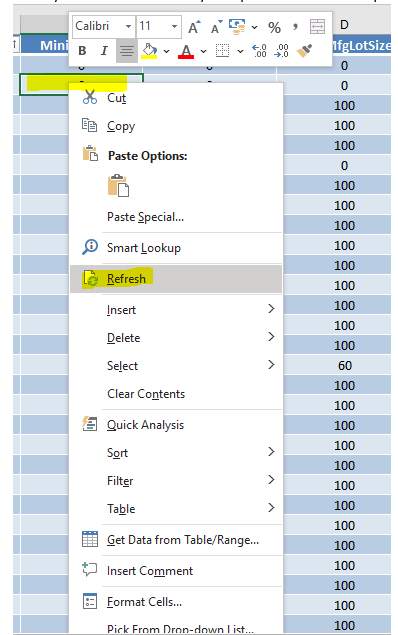Open the Borders dropdown arrow

click(x=241, y=51)
